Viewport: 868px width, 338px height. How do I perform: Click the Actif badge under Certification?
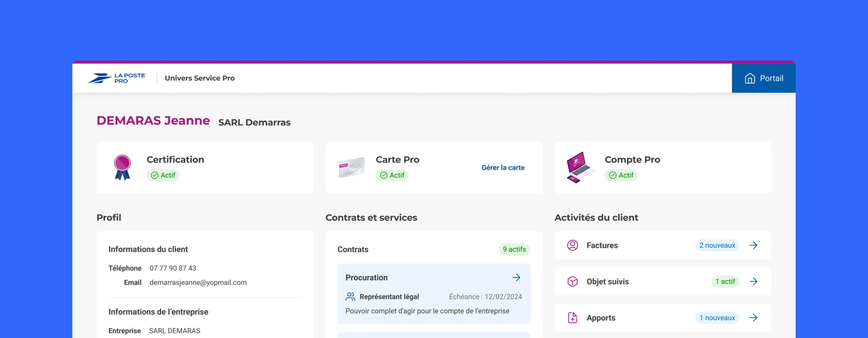163,175
